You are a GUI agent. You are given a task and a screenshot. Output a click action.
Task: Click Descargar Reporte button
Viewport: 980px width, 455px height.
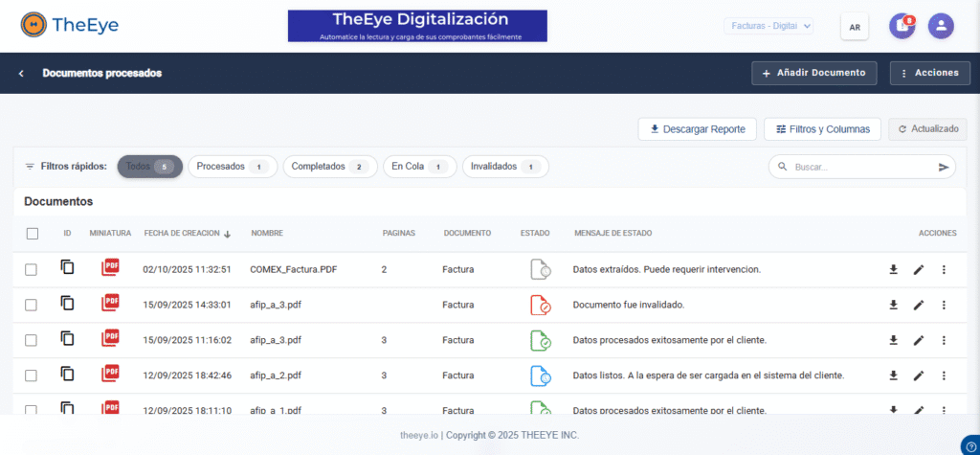[x=698, y=128]
